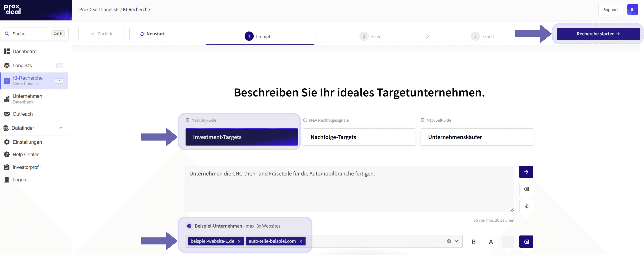644x255 pixels.
Task: Clear prompt with backspace icon beside textarea
Action: coord(526,189)
